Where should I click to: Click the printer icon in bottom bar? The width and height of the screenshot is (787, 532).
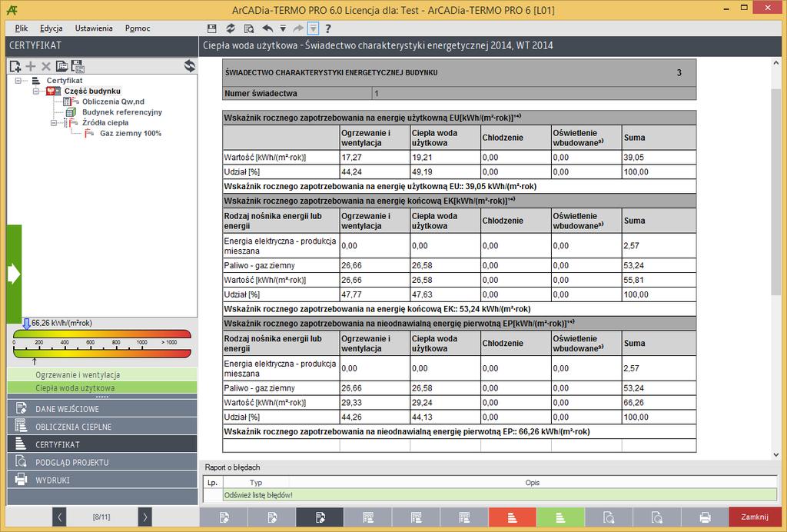point(705,517)
